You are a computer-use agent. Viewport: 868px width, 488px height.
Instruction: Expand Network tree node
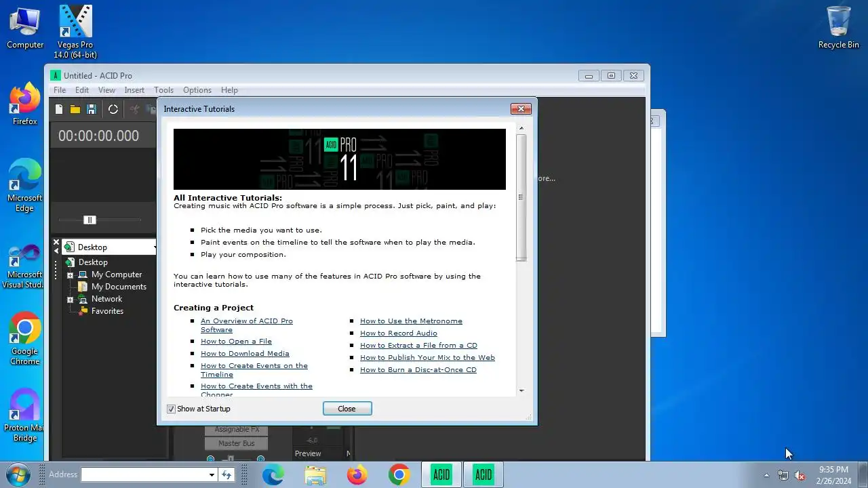[70, 300]
